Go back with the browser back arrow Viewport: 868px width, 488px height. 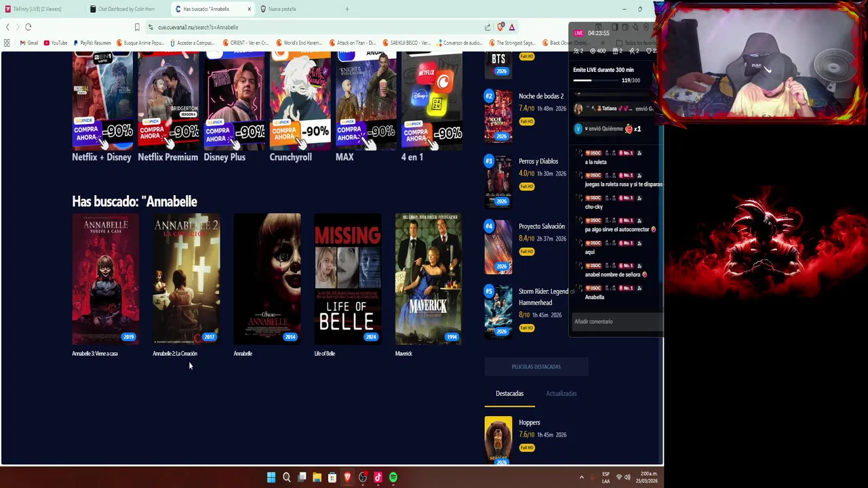7,27
